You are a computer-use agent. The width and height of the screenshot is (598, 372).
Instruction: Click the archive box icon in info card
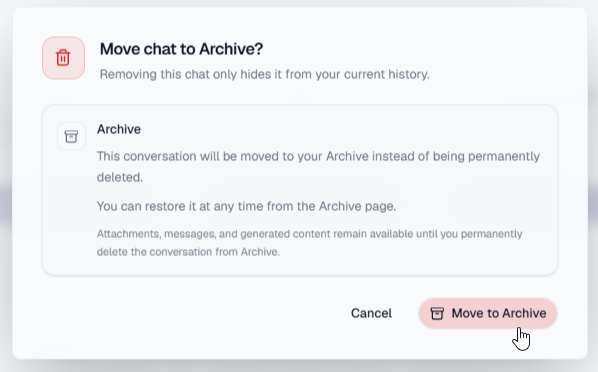pyautogui.click(x=71, y=136)
